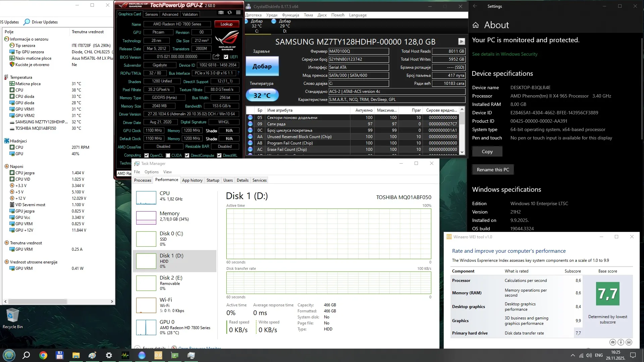This screenshot has height=362, width=644.
Task: Show hidden system tray icons chevron
Action: coord(572,355)
